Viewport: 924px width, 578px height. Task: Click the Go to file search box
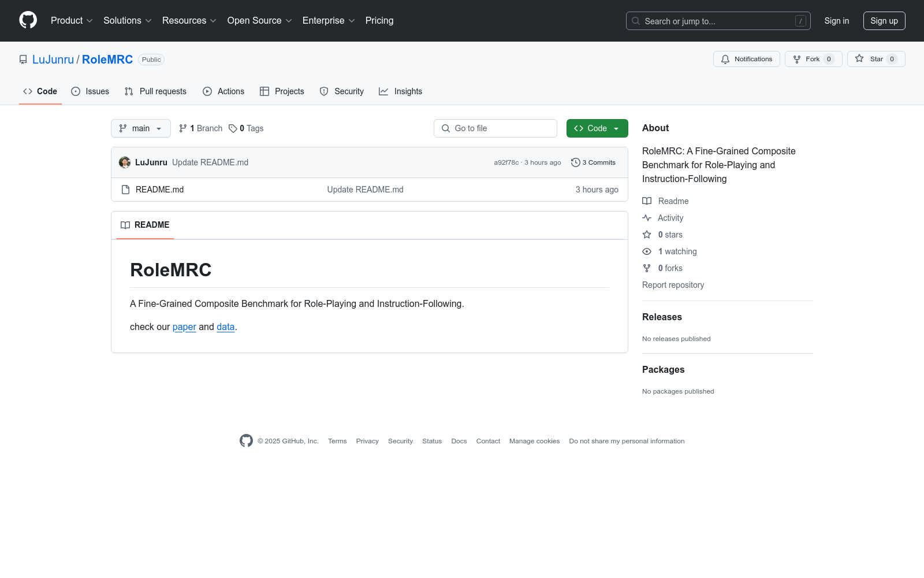[x=495, y=128]
